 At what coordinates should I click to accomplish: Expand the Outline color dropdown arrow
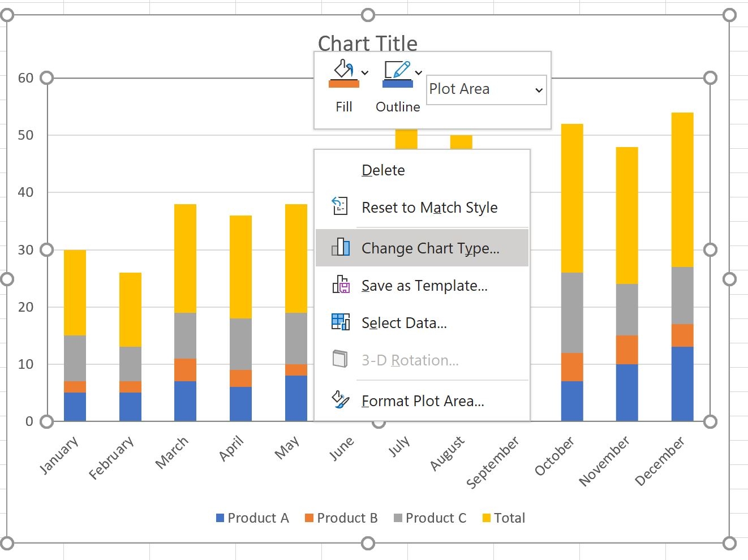419,73
